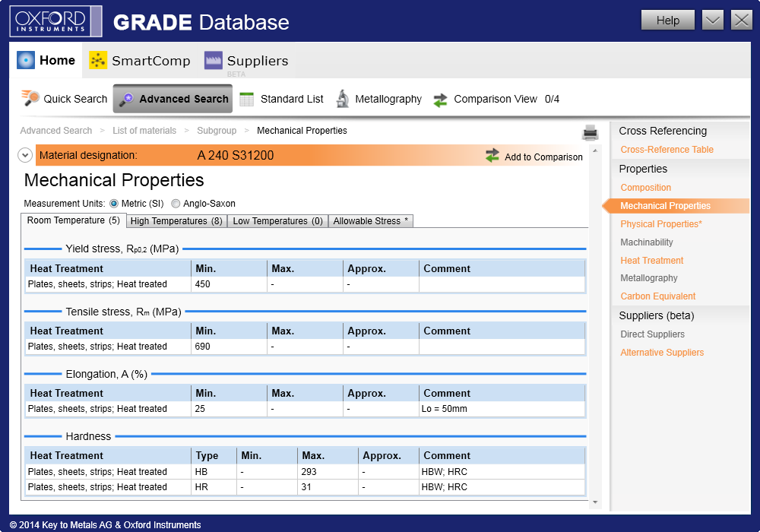Click the Suppliers factory icon

[214, 60]
